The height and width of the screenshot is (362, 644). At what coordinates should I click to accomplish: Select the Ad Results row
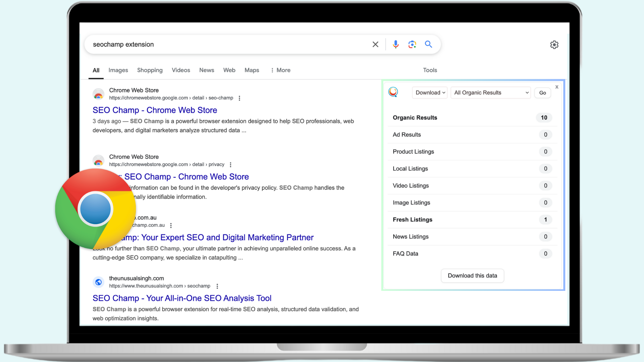tap(472, 135)
